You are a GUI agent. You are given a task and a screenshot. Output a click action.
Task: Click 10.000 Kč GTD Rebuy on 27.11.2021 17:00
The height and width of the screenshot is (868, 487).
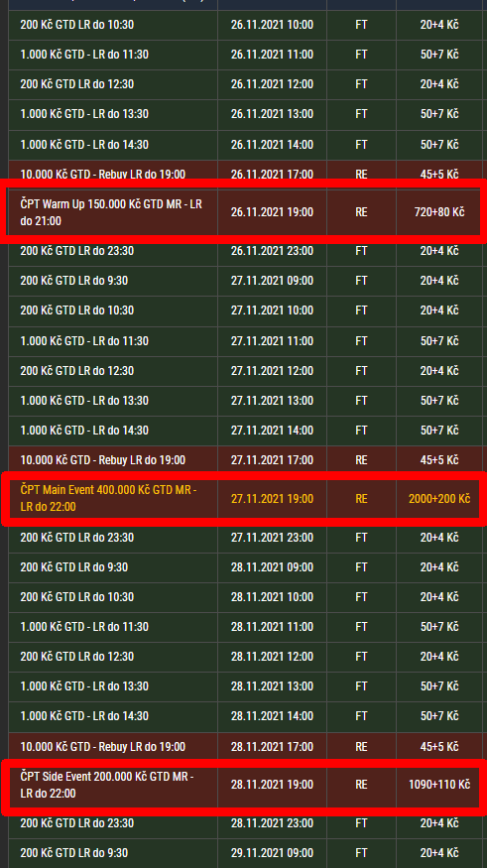[245, 460]
